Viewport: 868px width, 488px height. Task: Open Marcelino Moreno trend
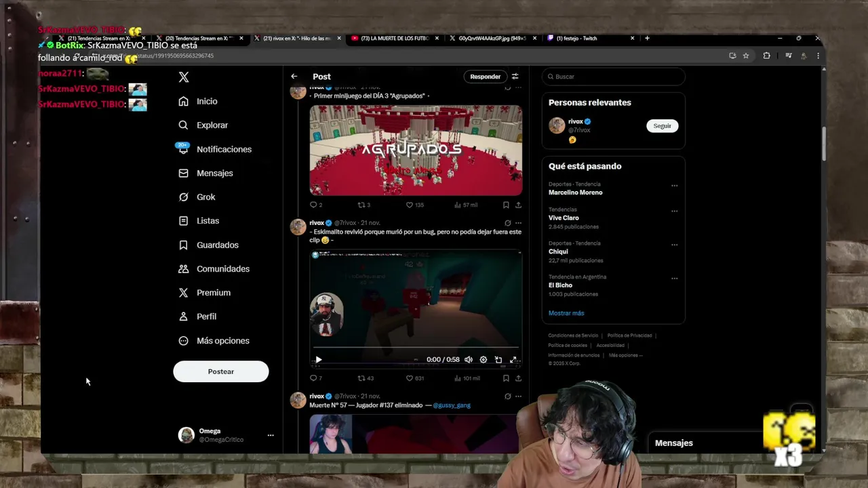[x=575, y=192]
